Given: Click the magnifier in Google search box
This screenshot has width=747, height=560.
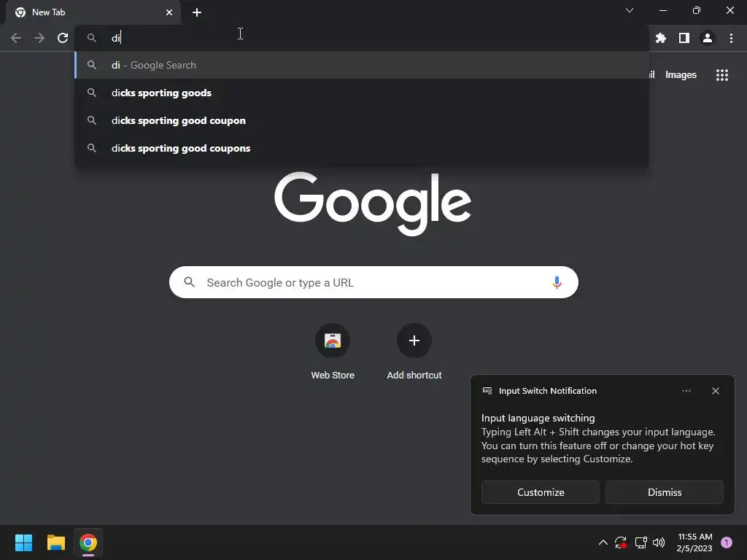Looking at the screenshot, I should pos(189,282).
